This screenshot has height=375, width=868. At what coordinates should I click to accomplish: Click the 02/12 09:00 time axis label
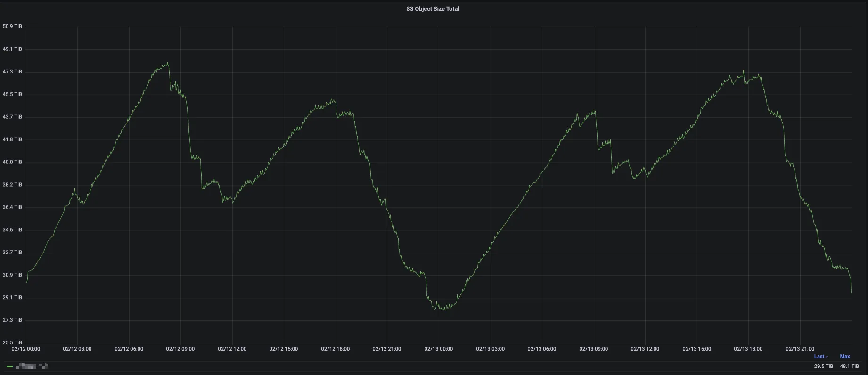click(x=180, y=349)
